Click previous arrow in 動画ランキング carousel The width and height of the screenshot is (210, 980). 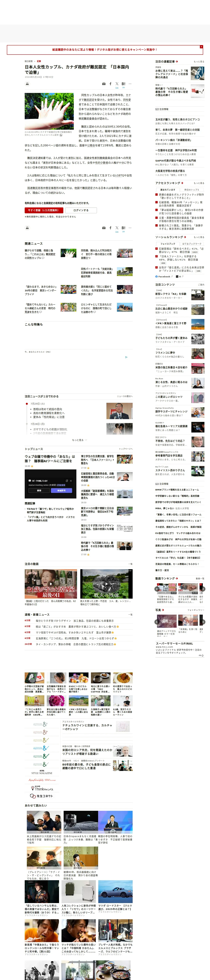(157, 589)
